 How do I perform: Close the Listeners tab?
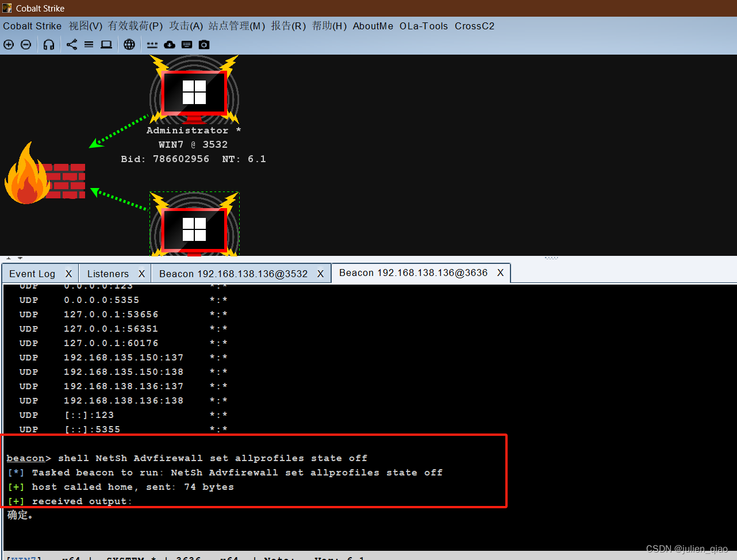tap(141, 274)
